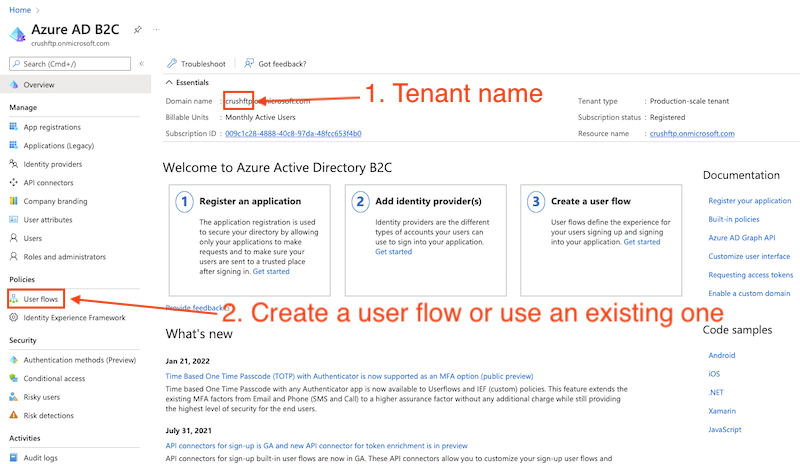Image resolution: width=800 pixels, height=464 pixels.
Task: Click the Registered subscription status value
Action: point(667,117)
